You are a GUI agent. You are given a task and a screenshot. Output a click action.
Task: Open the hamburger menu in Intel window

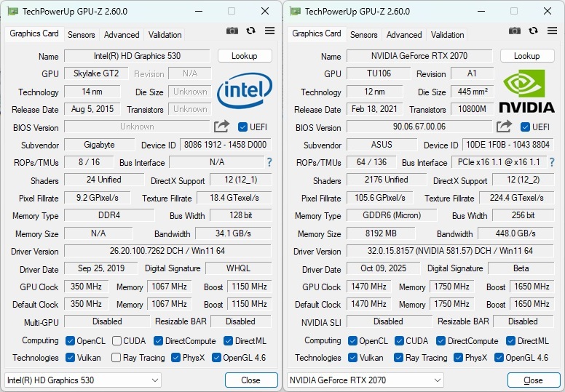point(269,31)
